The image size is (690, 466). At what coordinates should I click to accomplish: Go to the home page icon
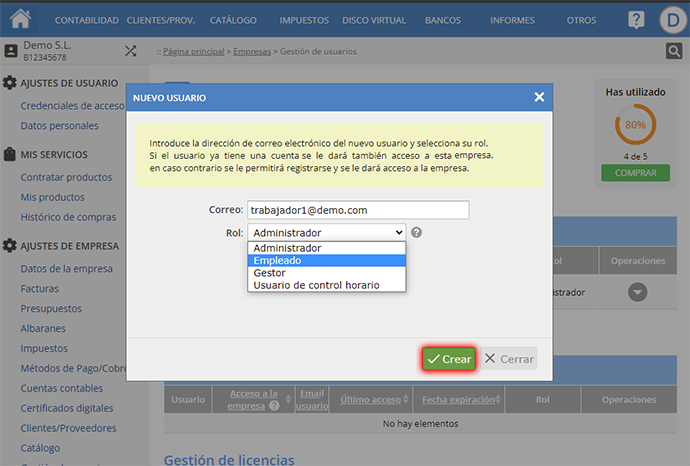click(x=21, y=19)
